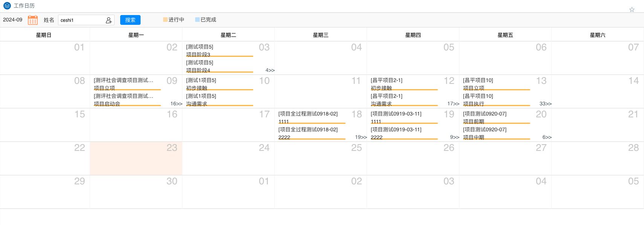This screenshot has width=644, height=225.
Task: Click the user select icon in name field
Action: pos(109,20)
